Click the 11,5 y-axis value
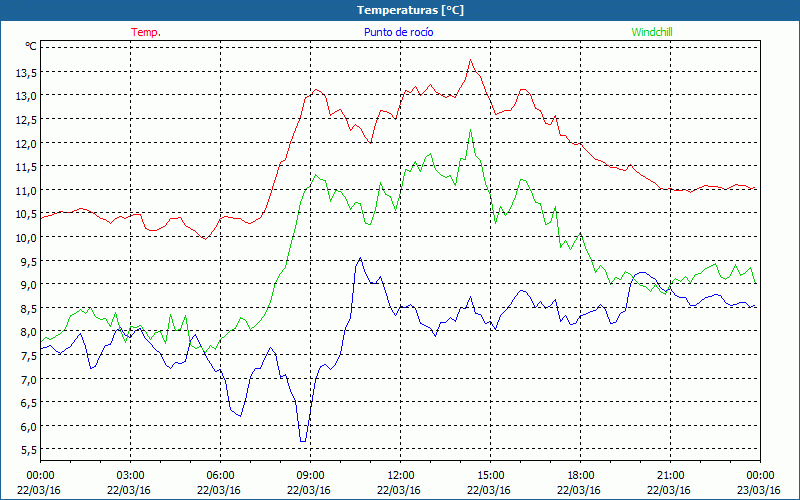The height and width of the screenshot is (500, 800). (x=26, y=167)
